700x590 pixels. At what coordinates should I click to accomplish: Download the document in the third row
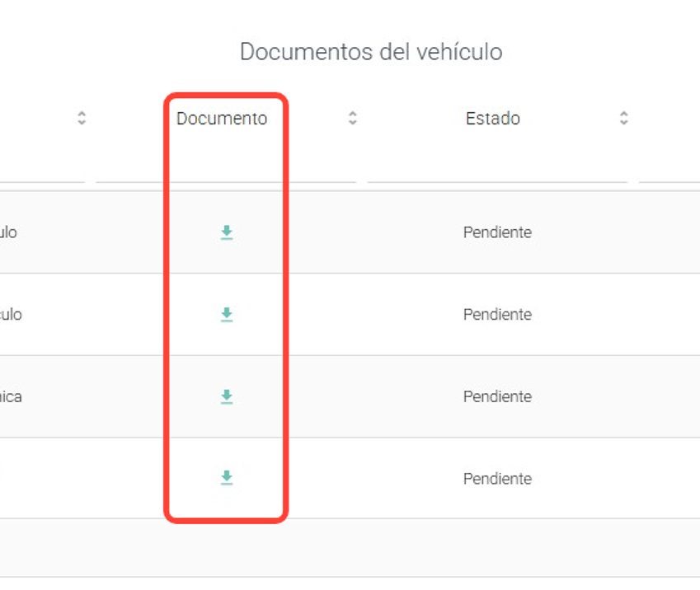coord(227,396)
